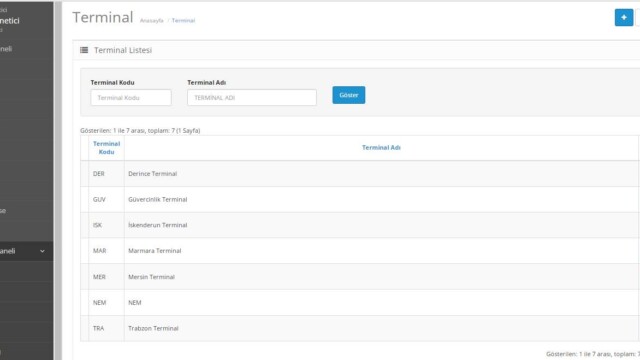Screen dimensions: 640x360
Task: Open the Anasayfa breadcrumb link
Action: coord(151,20)
